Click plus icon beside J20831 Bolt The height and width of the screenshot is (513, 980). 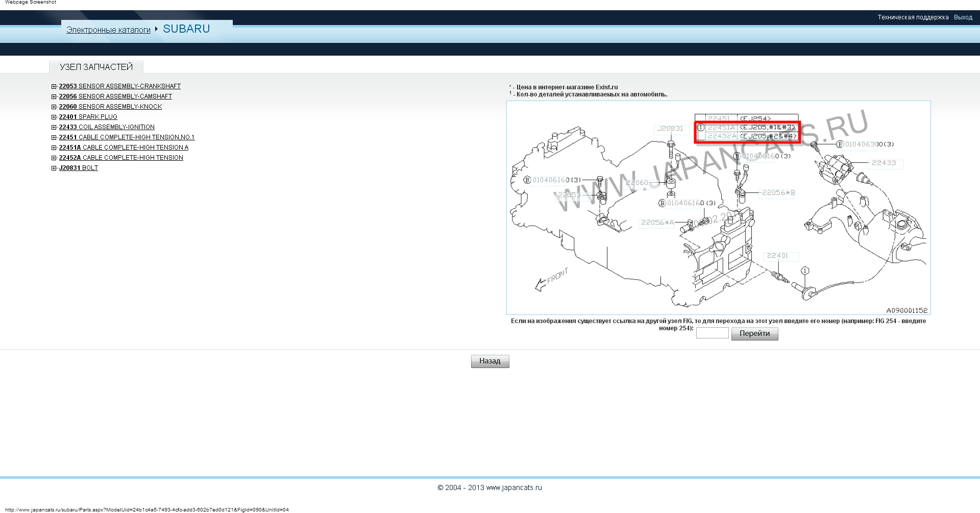point(54,168)
